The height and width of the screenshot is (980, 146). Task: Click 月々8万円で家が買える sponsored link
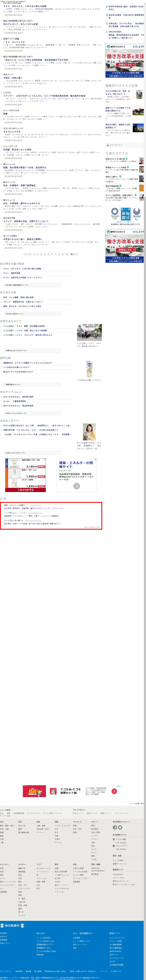[14, 520]
